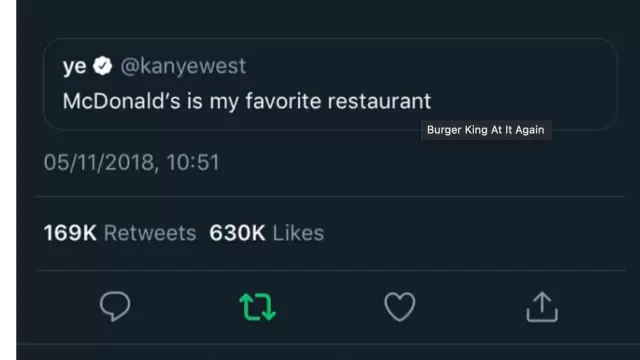Click the Burger King At It Again label
Image resolution: width=640 pixels, height=360 pixels.
486,130
